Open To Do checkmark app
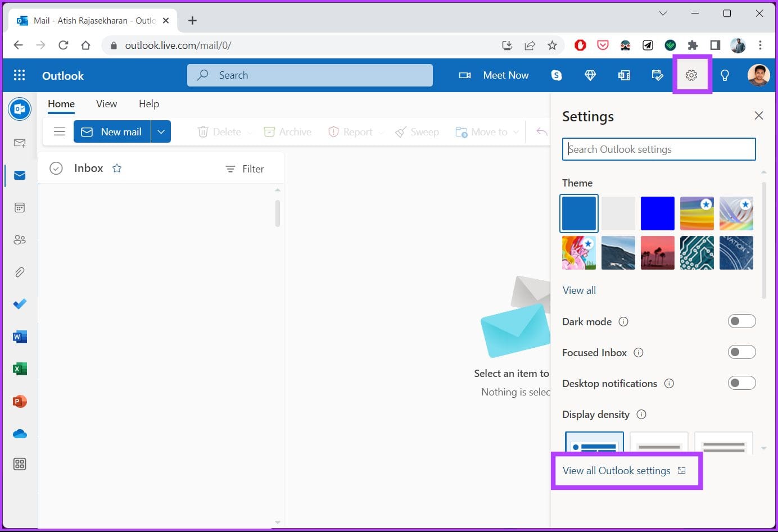778x532 pixels. click(20, 304)
